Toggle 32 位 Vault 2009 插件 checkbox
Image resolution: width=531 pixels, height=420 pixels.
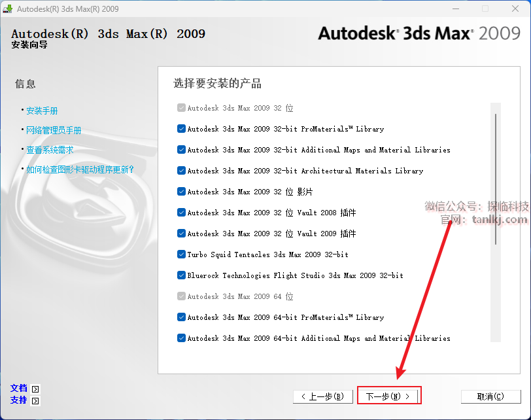click(x=181, y=234)
